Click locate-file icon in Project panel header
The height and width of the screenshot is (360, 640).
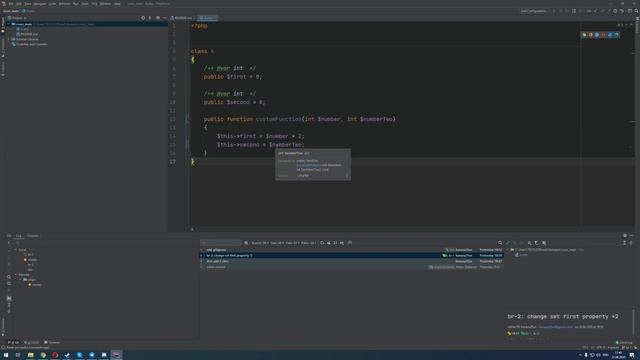pos(143,18)
